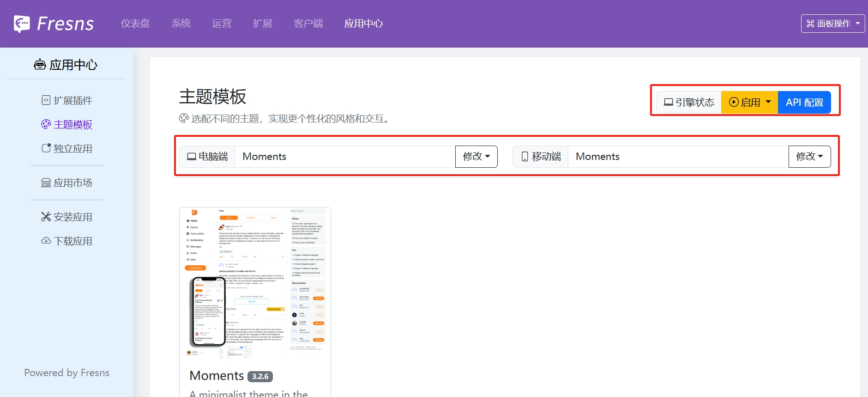This screenshot has width=868, height=397.
Task: Open 扩展插件 in the sidebar
Action: pyautogui.click(x=66, y=100)
